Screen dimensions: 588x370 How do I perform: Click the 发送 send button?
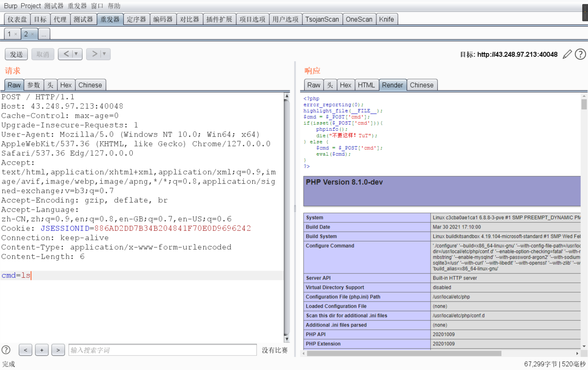pyautogui.click(x=16, y=54)
